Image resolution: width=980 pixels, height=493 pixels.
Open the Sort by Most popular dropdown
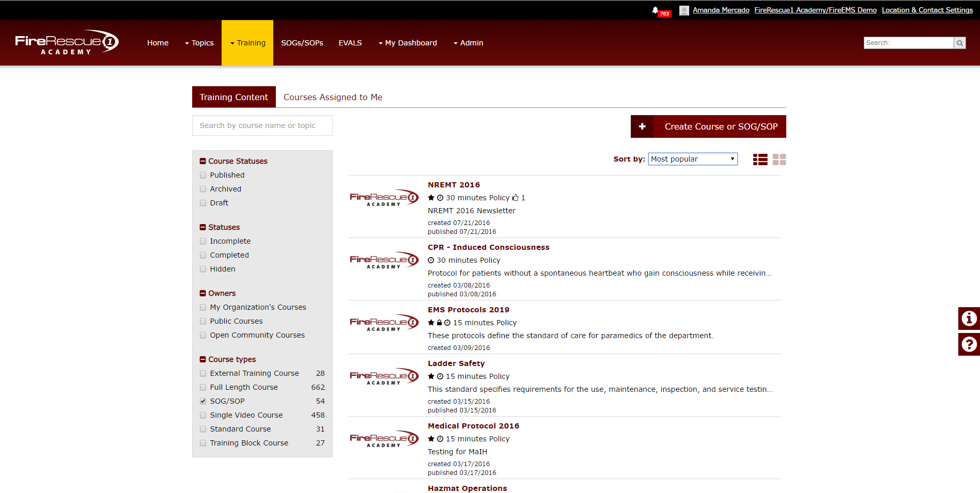tap(693, 159)
